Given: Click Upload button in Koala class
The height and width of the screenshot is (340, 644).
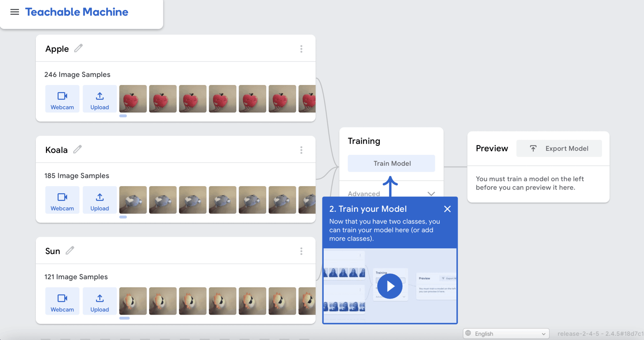Looking at the screenshot, I should click(x=100, y=200).
